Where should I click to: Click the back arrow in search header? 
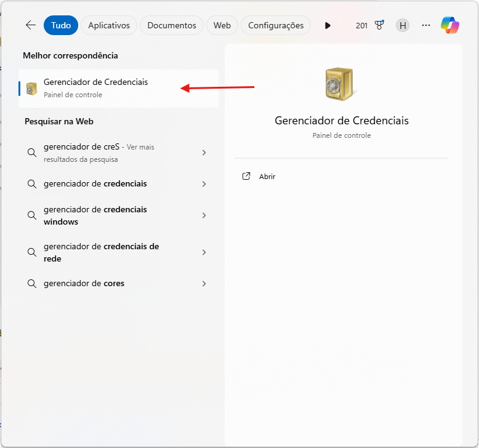click(31, 25)
